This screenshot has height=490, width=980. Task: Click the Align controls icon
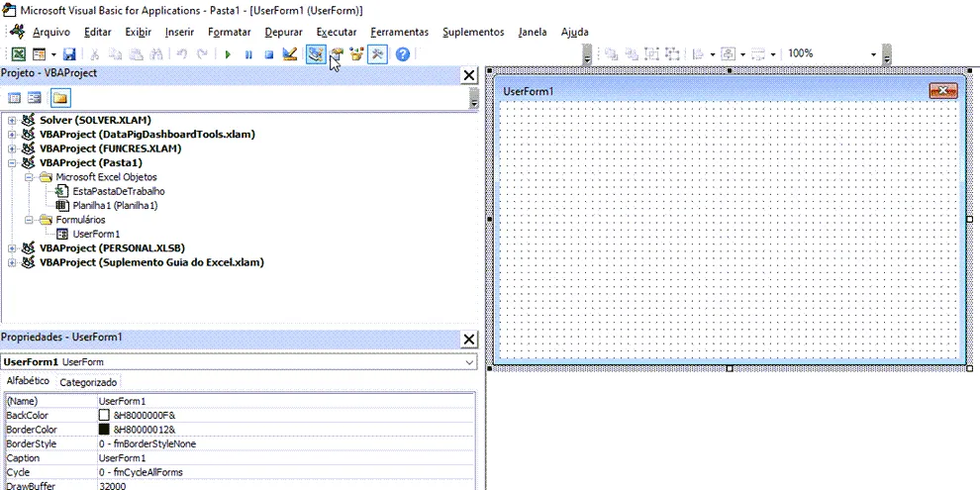tap(699, 54)
